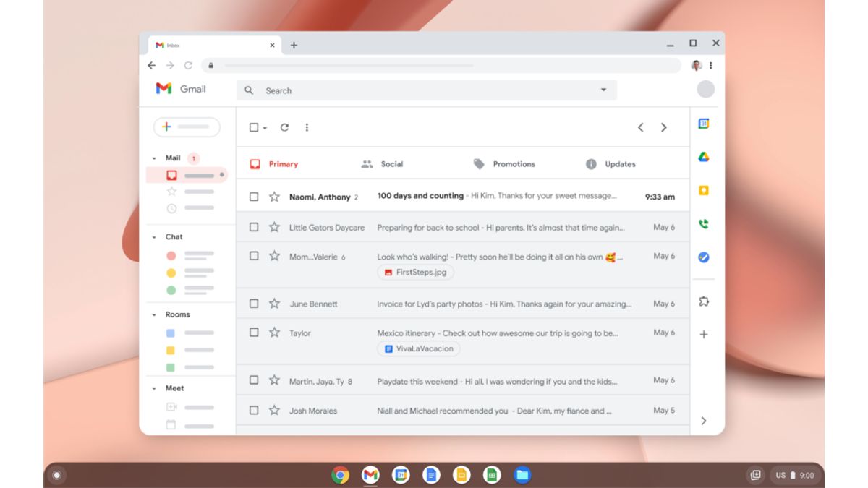Tick the checkbox for Mom...Valerie email
Image resolution: width=868 pixels, height=488 pixels.
(x=254, y=256)
